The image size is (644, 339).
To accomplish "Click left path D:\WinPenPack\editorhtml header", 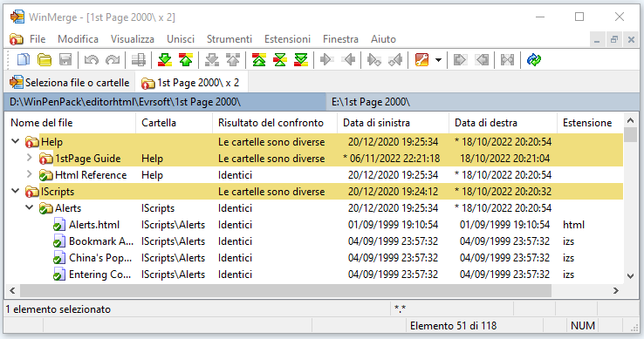I will (165, 102).
